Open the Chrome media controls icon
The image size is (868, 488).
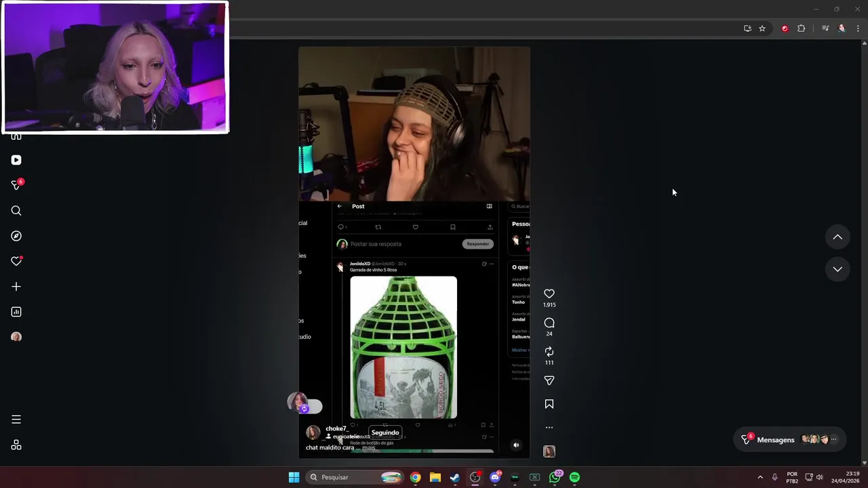pos(825,28)
